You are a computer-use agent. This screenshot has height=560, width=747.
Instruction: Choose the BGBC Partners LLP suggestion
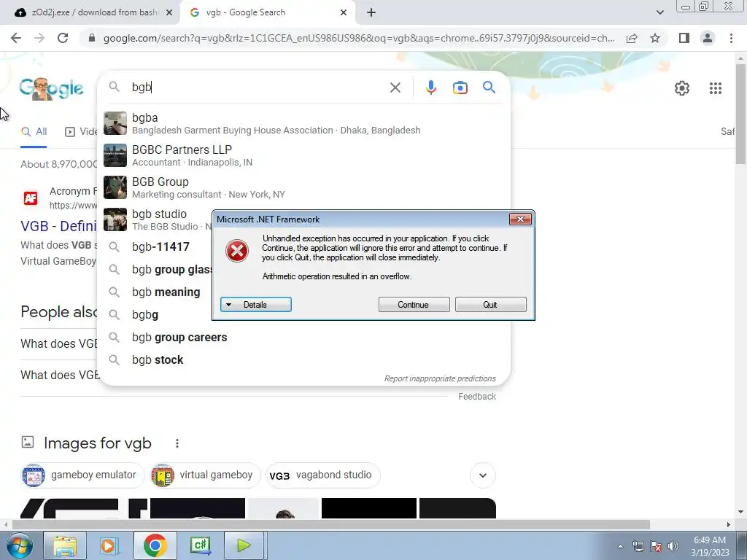[x=303, y=155]
